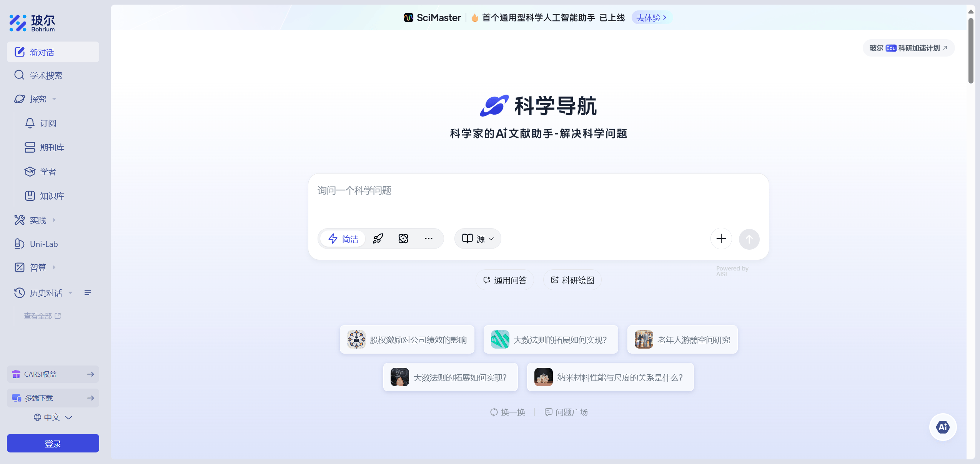Toggle the 简洁 answer mode
The height and width of the screenshot is (464, 980).
pyautogui.click(x=343, y=239)
